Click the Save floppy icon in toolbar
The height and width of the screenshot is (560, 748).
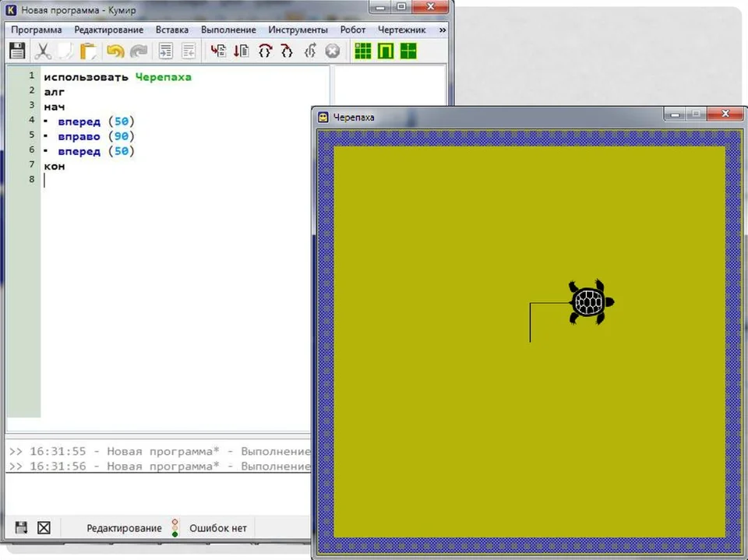pyautogui.click(x=17, y=51)
